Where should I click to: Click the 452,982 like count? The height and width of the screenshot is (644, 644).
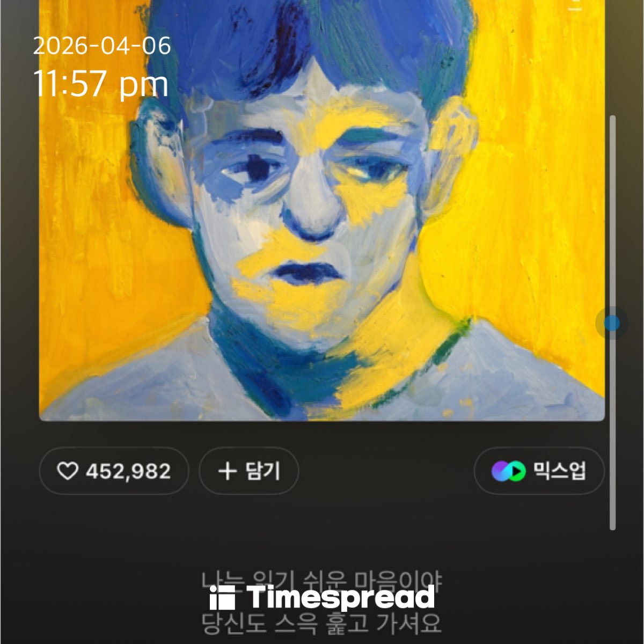pos(128,471)
